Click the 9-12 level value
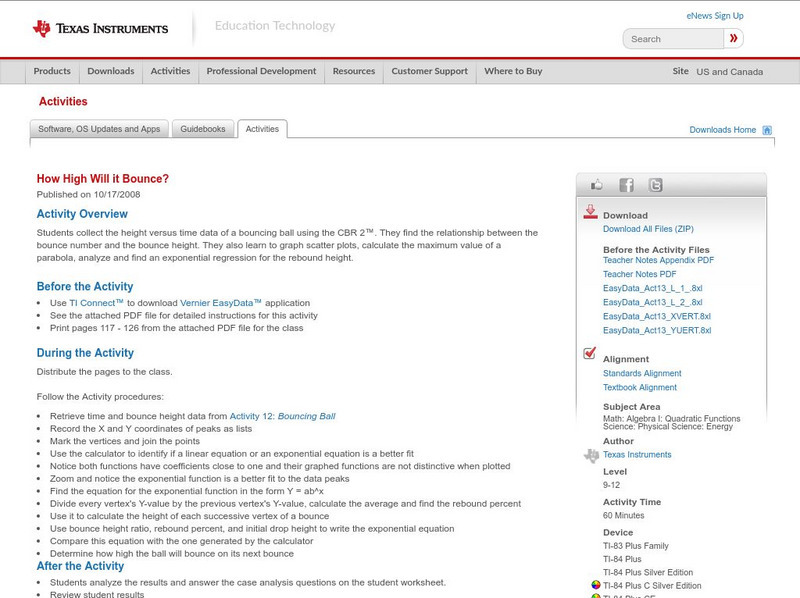Screen dimensions: 800x598 611,485
